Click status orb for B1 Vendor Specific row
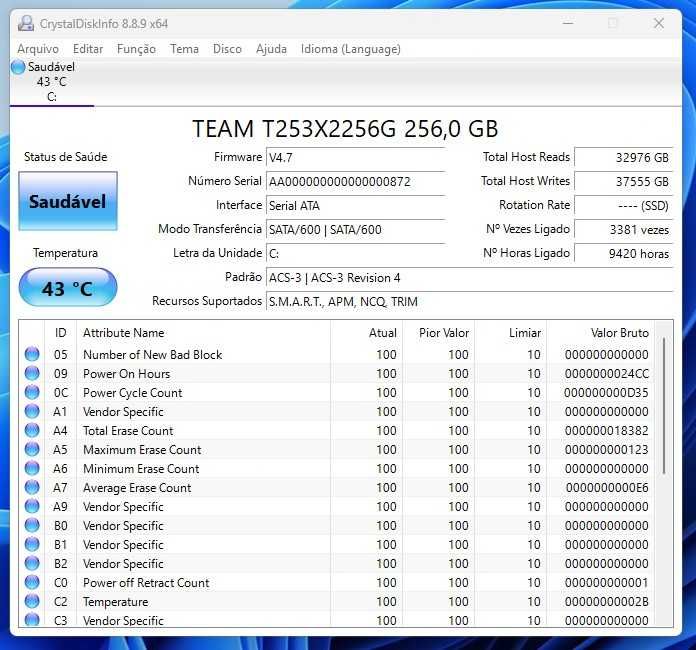Screen dimensions: 696x650 tap(32, 544)
